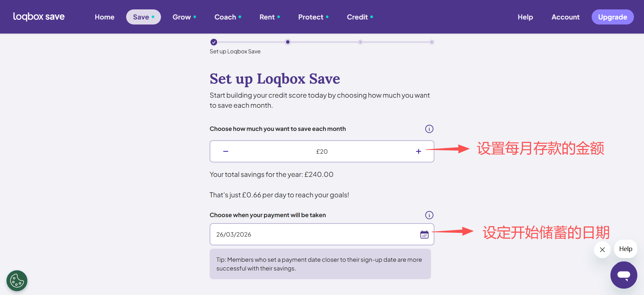
Task: Open the cookie preferences icon
Action: point(17,281)
